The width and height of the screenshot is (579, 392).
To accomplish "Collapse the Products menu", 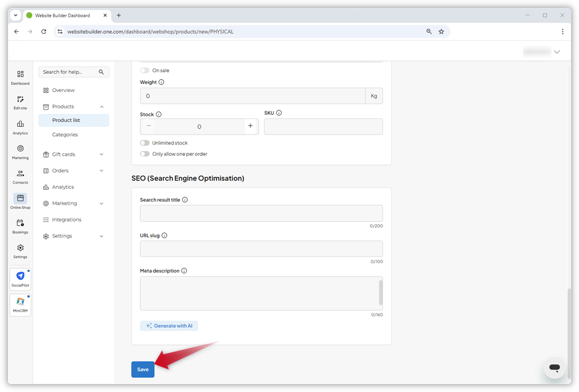I will pyautogui.click(x=63, y=106).
